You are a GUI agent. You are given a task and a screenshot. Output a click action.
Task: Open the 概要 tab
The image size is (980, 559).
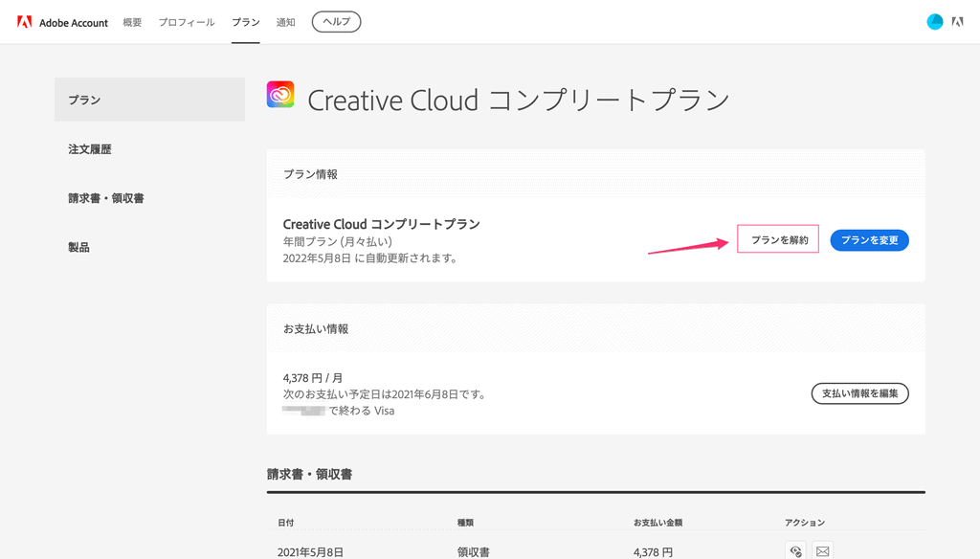tap(132, 22)
